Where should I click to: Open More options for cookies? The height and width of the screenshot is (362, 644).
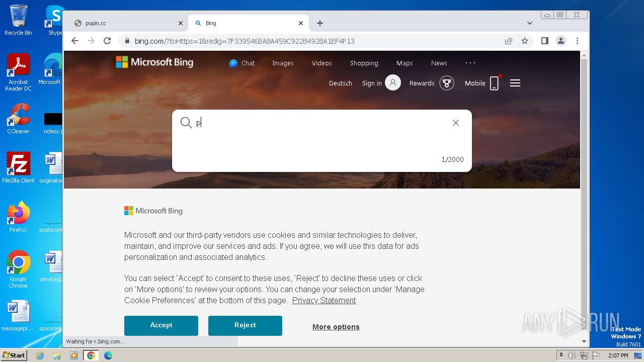coord(336,327)
